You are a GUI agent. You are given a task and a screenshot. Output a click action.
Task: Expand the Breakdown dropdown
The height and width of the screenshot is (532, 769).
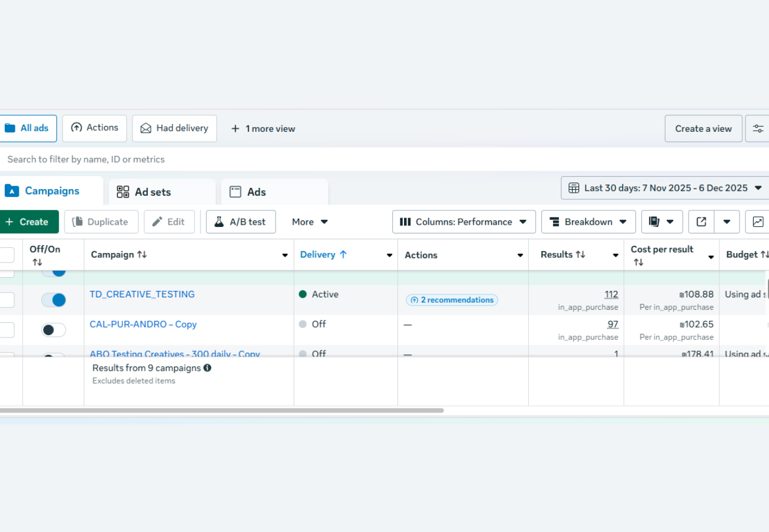[588, 222]
